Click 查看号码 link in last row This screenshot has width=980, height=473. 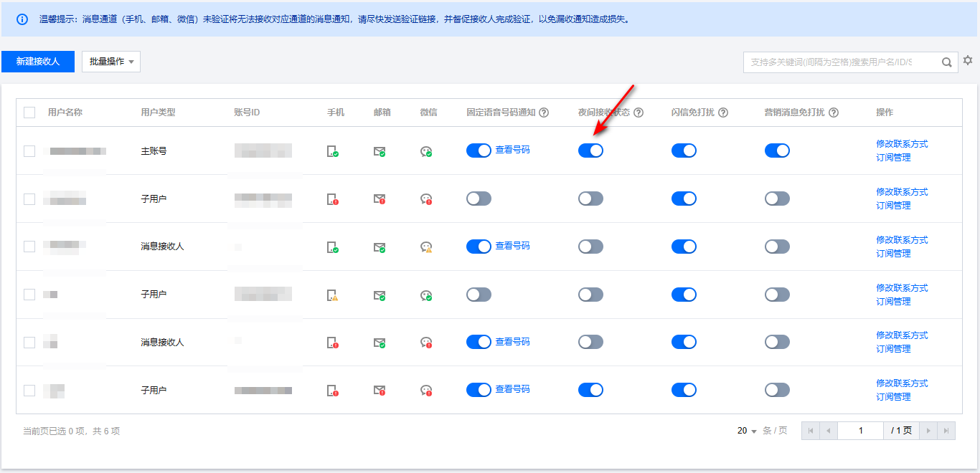coord(512,389)
